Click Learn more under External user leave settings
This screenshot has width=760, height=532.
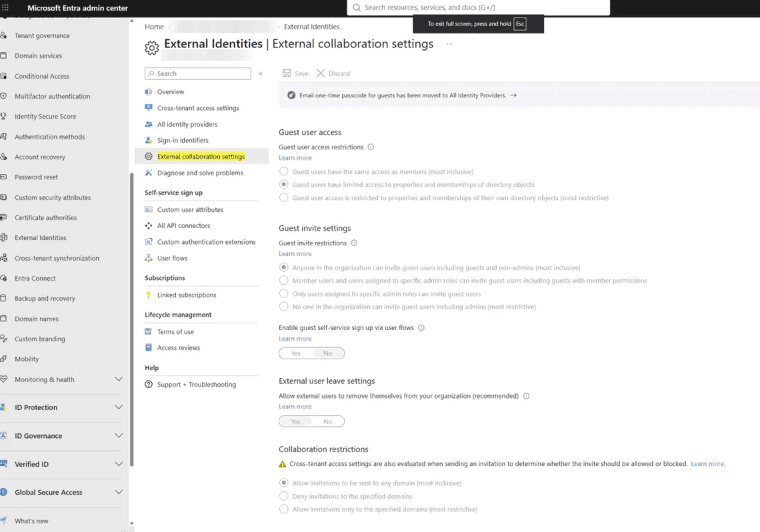coord(295,407)
